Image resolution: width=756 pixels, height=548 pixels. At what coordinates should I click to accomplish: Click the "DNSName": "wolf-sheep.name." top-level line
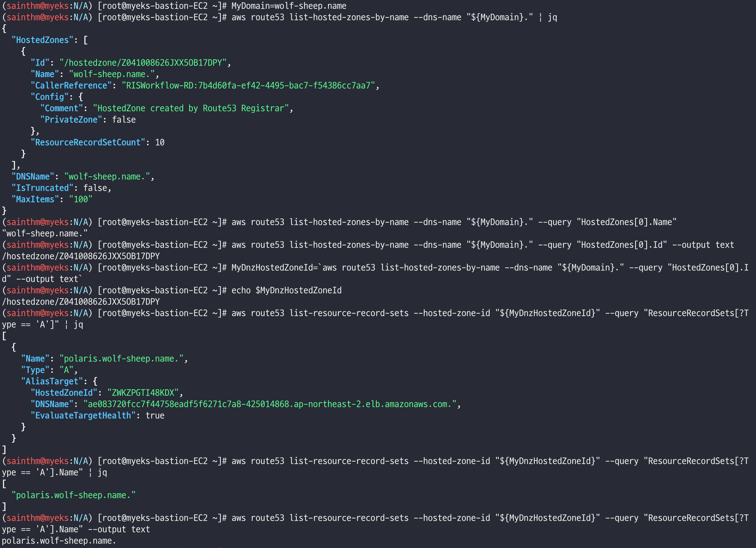point(83,176)
